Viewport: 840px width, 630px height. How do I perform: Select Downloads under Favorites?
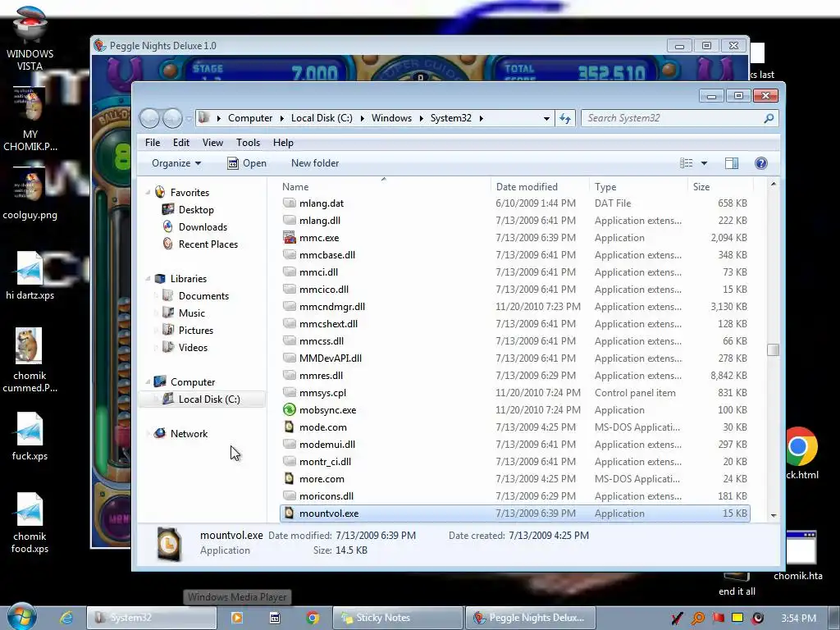tap(203, 226)
